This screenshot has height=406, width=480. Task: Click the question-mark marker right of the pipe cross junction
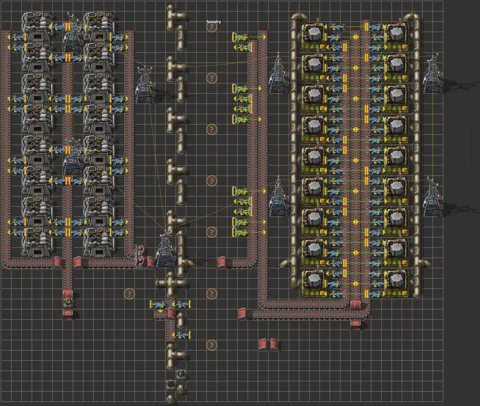click(x=212, y=294)
